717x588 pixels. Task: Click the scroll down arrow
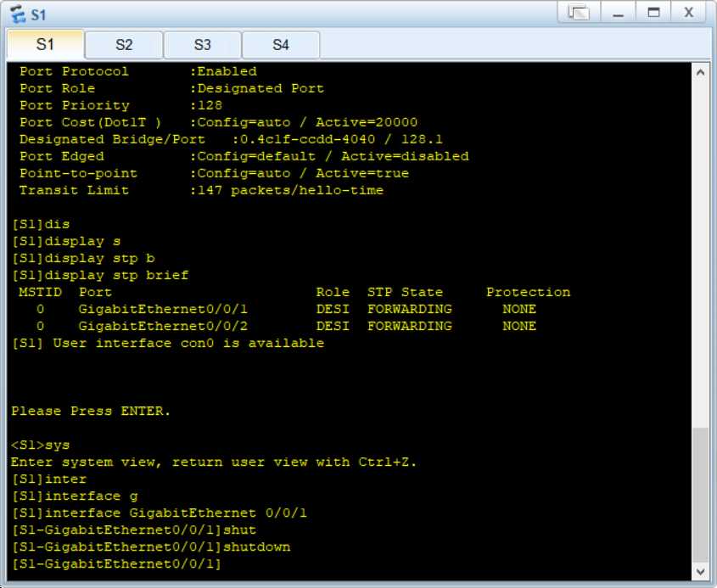(700, 571)
